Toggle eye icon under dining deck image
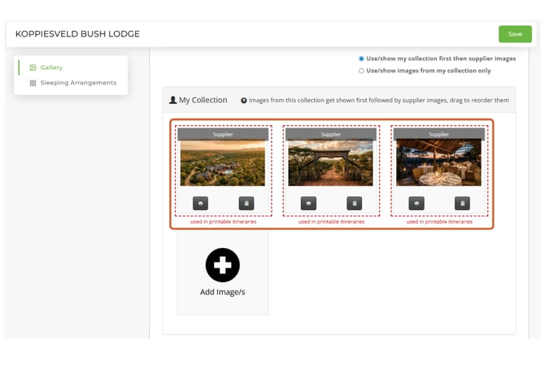This screenshot has height=392, width=545. [x=416, y=203]
